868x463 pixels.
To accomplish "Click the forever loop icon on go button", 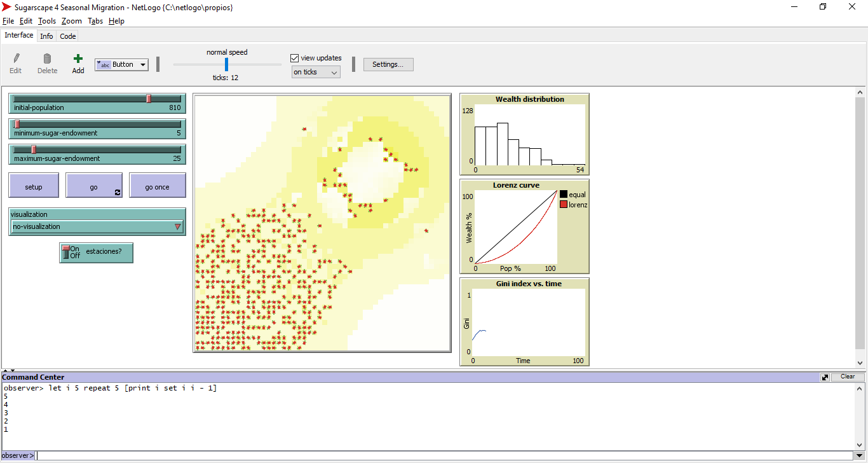I will (117, 192).
